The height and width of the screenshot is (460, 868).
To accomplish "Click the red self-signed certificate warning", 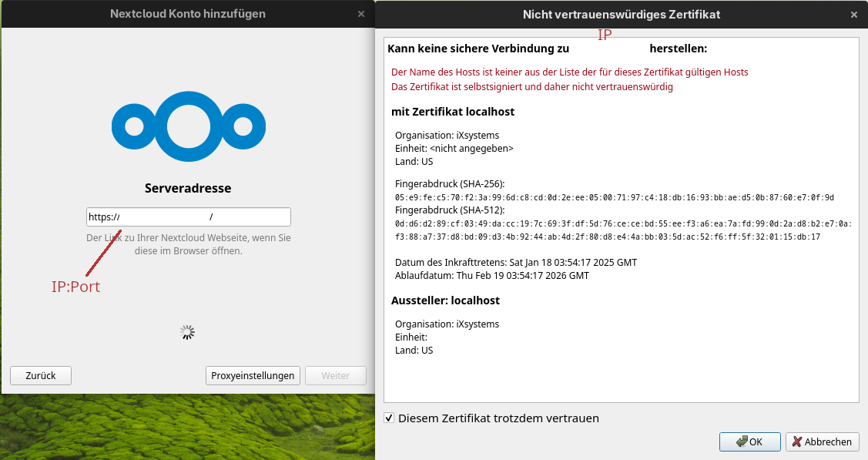I will (532, 87).
